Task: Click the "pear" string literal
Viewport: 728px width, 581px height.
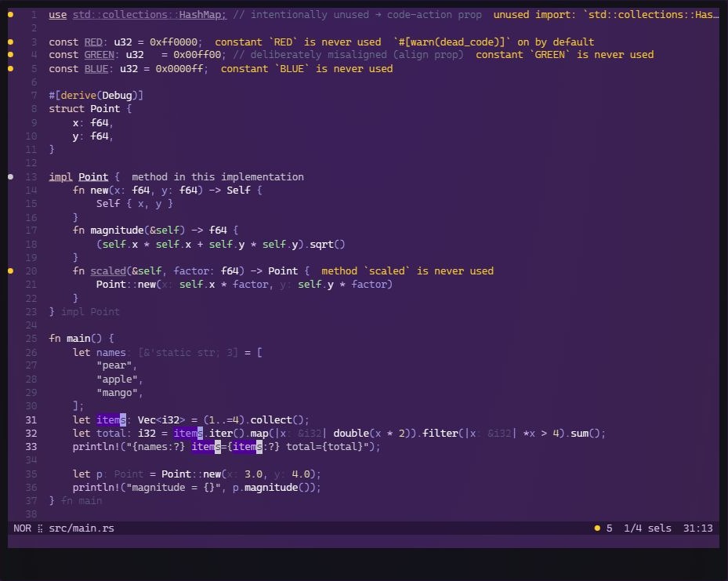Action: 114,365
